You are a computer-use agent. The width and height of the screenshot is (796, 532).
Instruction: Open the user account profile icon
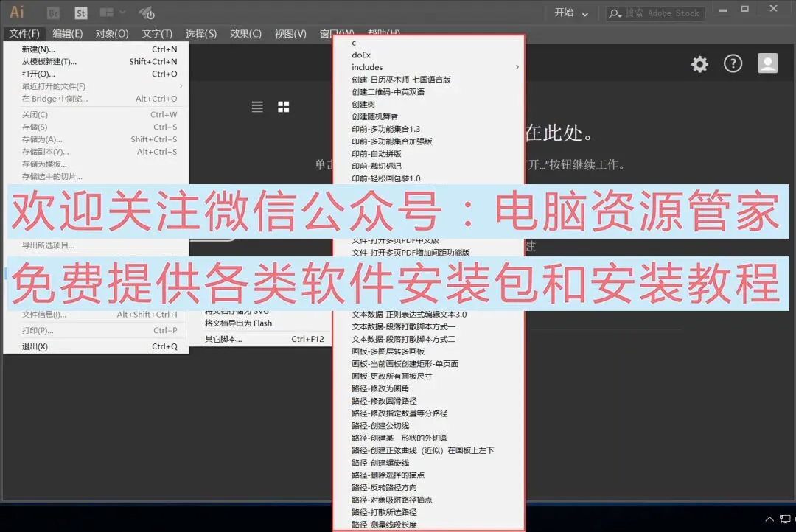[x=767, y=63]
